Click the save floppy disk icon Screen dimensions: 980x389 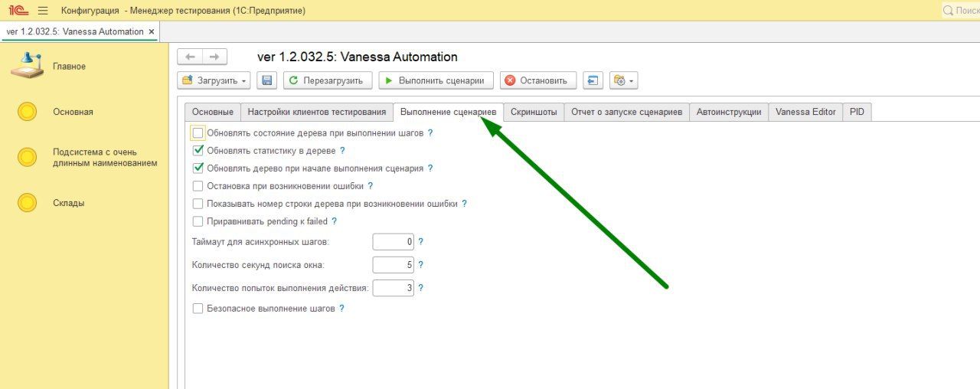266,80
